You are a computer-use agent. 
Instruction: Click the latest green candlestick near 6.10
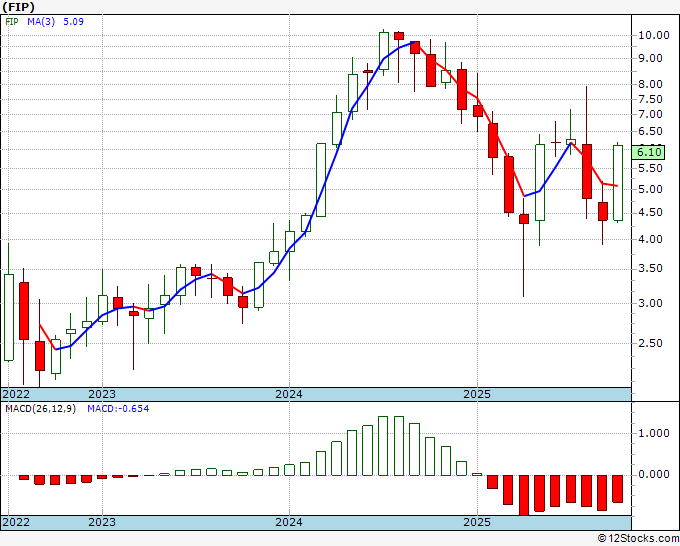tap(618, 183)
